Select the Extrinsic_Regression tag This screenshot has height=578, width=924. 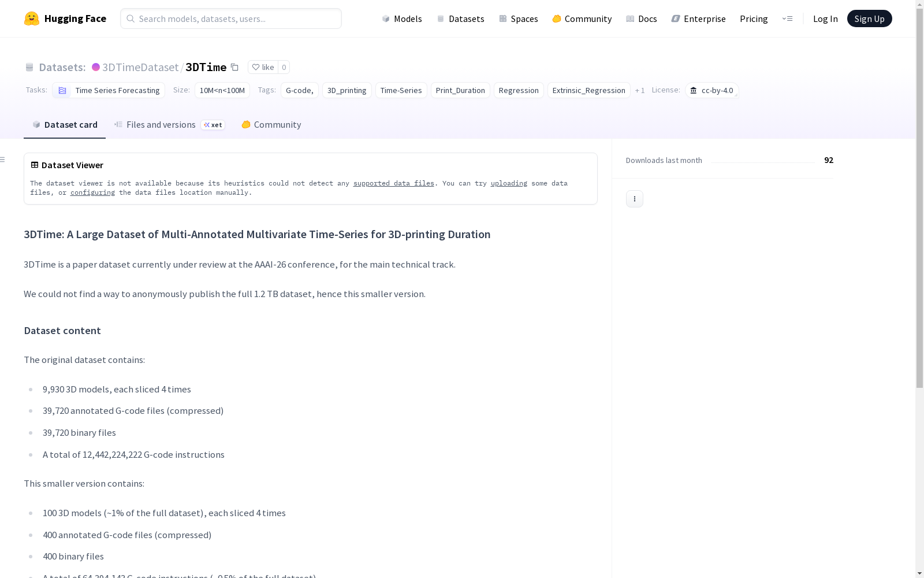pyautogui.click(x=589, y=90)
